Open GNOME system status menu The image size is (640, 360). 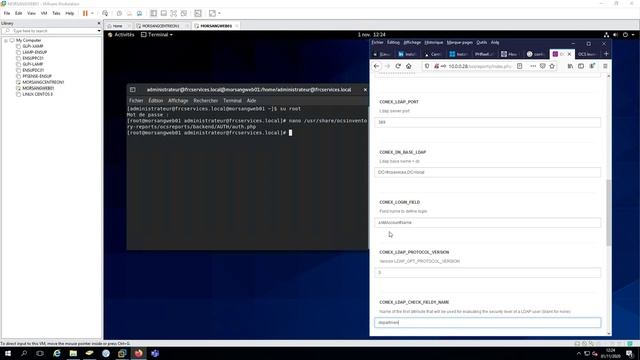[620, 35]
